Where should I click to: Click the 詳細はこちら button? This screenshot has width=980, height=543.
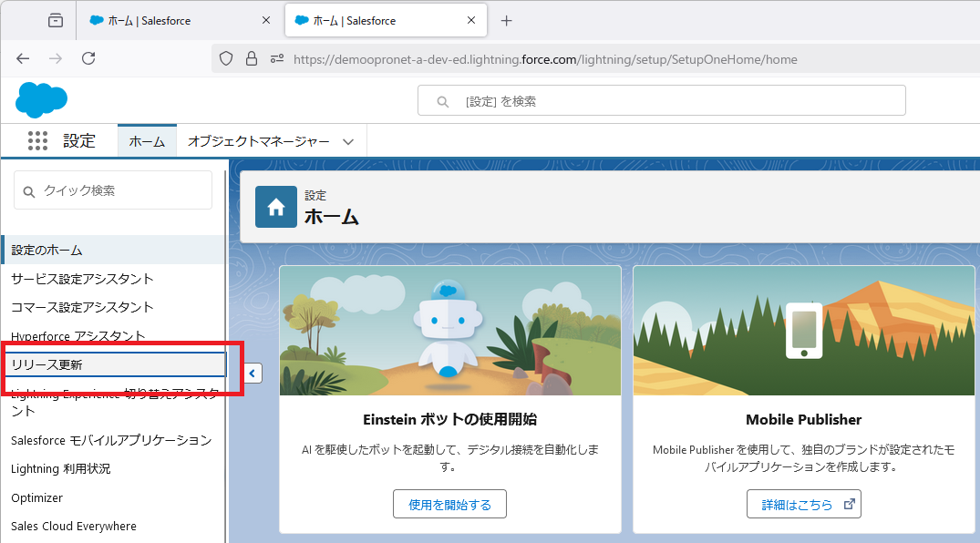pos(803,504)
